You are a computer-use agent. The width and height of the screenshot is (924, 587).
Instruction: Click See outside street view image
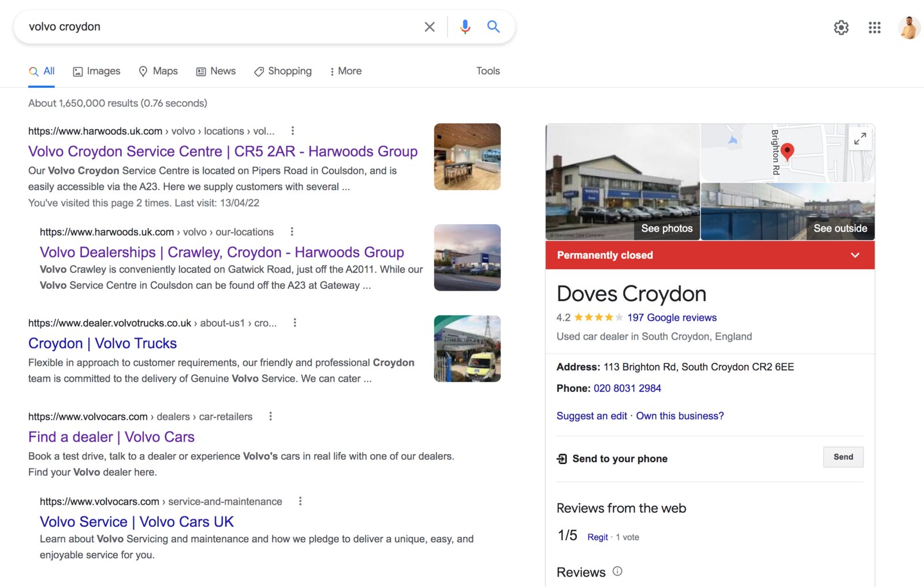(840, 228)
